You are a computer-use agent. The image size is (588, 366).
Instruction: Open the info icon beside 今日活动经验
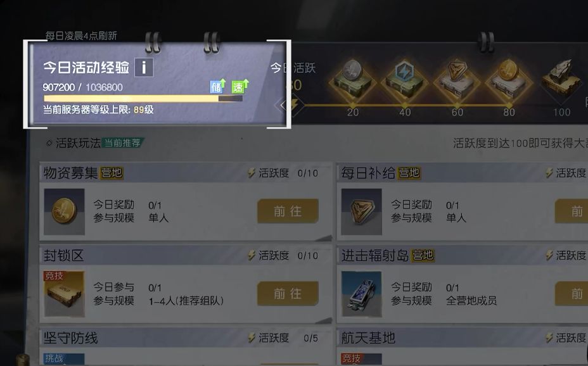144,68
